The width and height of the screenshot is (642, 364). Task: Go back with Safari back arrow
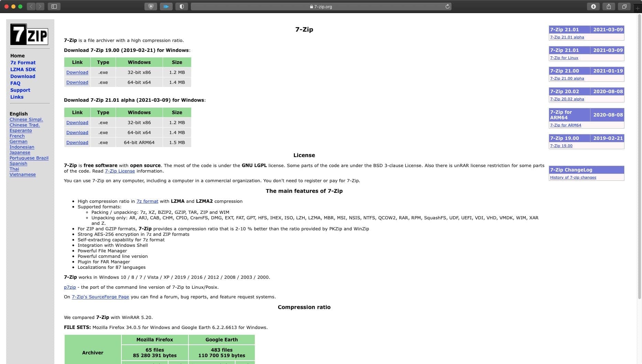point(31,7)
